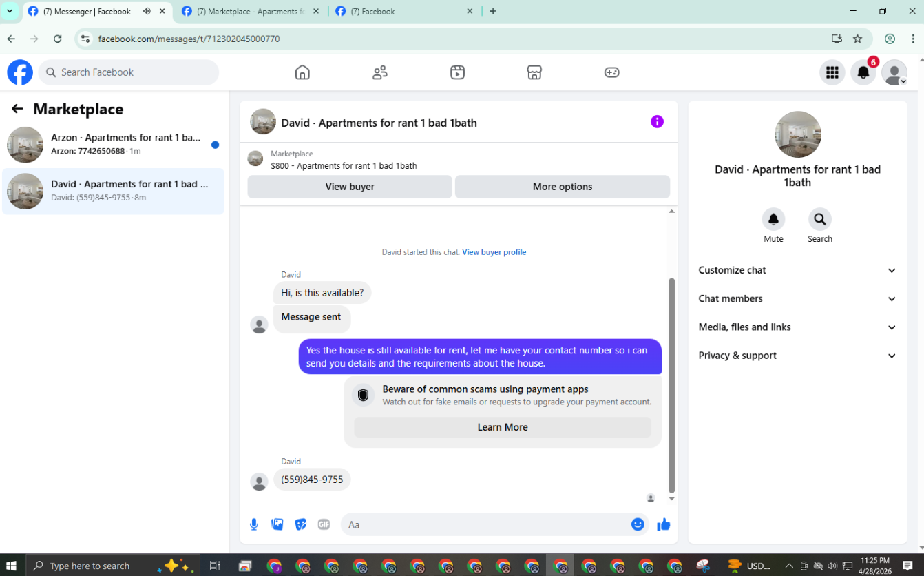Open the Windows notification center icon
This screenshot has width=924, height=576.
click(907, 566)
